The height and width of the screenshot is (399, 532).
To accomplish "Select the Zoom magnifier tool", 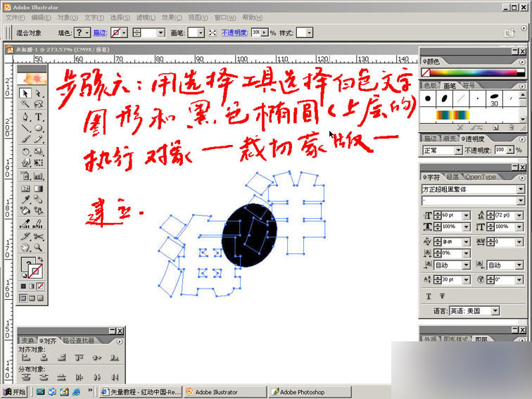I will tap(38, 248).
